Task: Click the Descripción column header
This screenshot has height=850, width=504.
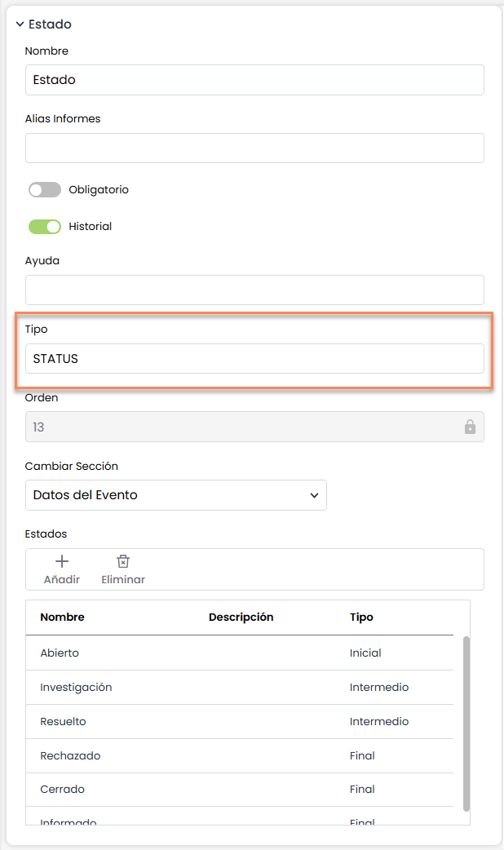Action: point(241,618)
